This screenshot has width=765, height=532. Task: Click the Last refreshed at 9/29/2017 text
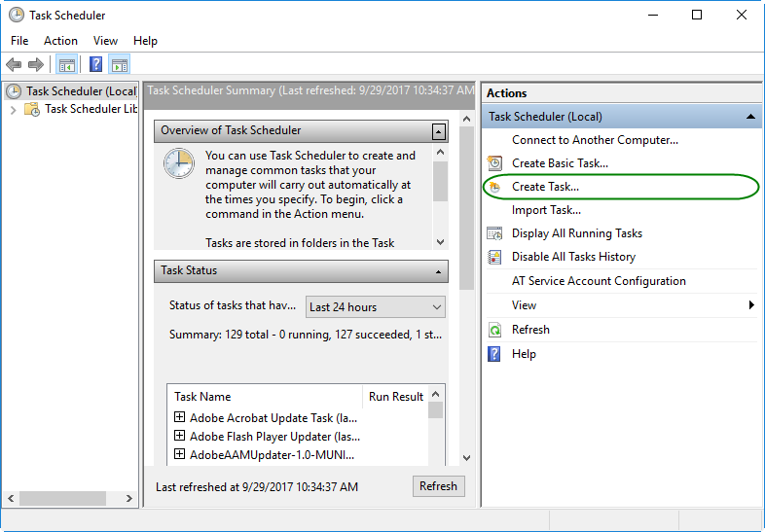(257, 487)
